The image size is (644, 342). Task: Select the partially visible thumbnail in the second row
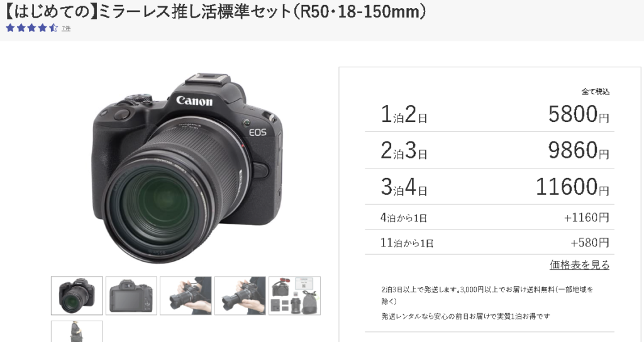coord(77,332)
